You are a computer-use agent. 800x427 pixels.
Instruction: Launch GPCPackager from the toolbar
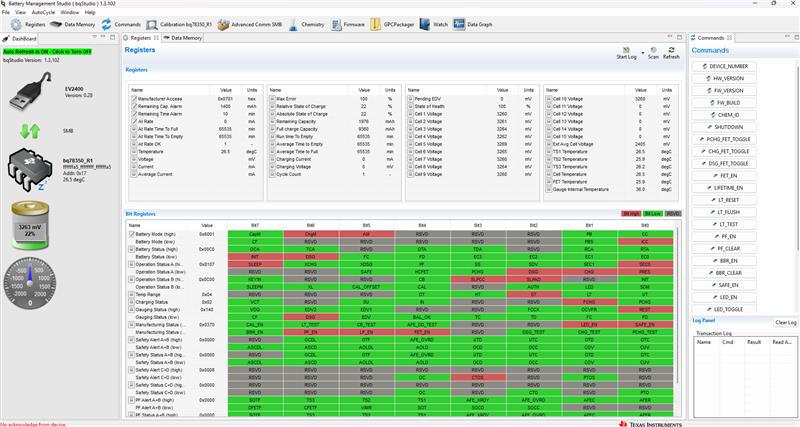[x=392, y=24]
